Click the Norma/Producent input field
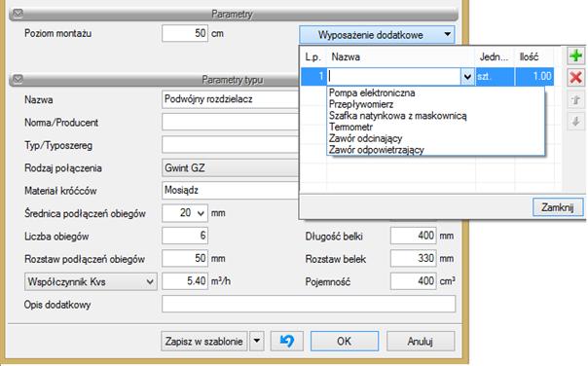 [231, 123]
